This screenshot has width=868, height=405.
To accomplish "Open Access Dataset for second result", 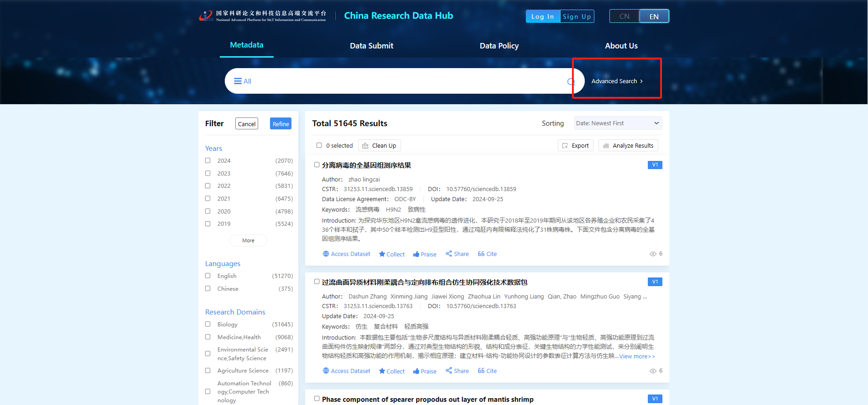I will 346,371.
